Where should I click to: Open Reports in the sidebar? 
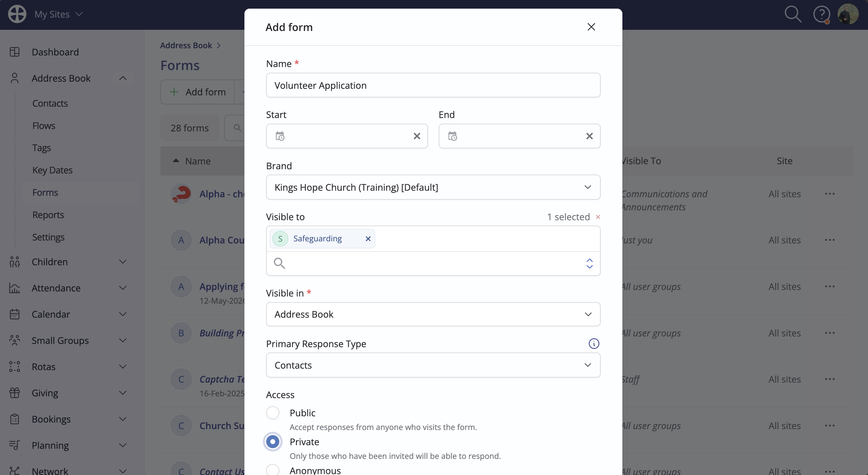[x=48, y=215]
